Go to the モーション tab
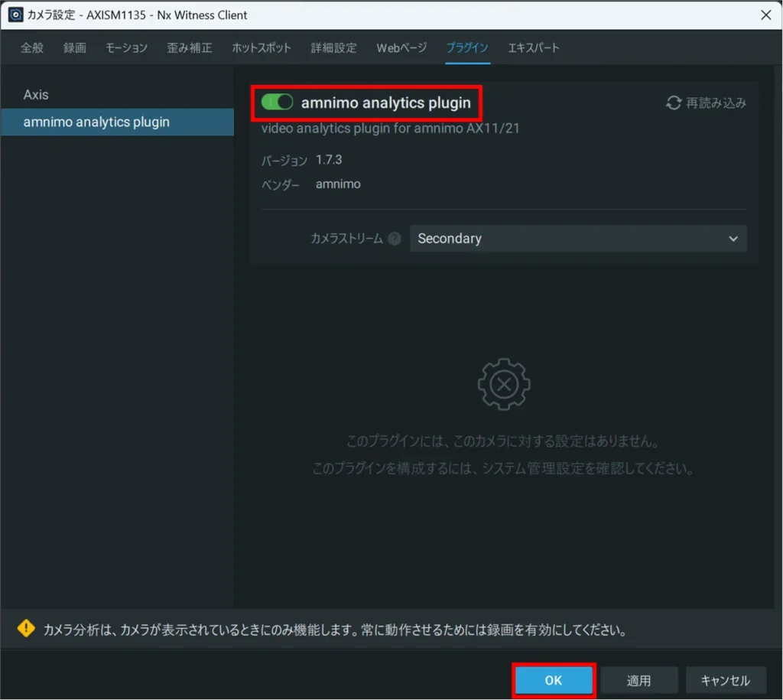The width and height of the screenshot is (783, 700). pyautogui.click(x=126, y=47)
